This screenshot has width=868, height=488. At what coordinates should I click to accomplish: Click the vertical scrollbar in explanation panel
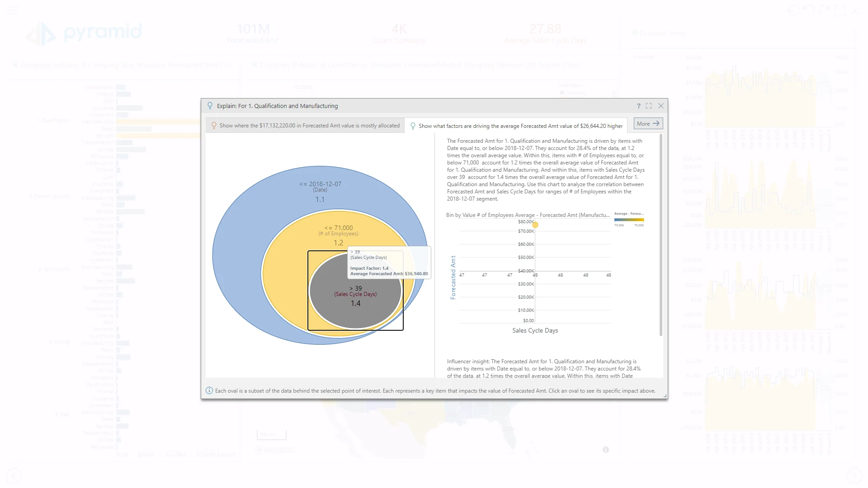point(660,235)
